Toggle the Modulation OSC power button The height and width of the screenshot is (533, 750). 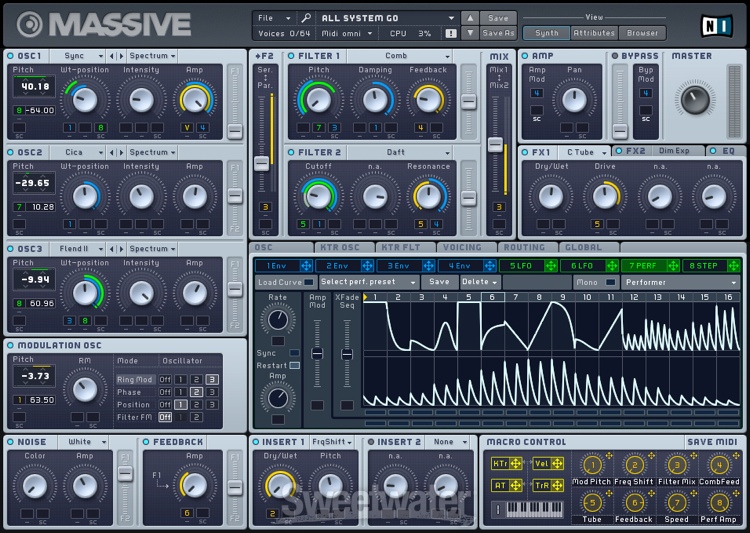point(11,345)
